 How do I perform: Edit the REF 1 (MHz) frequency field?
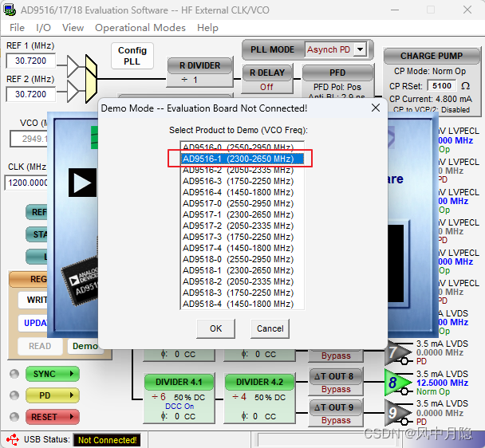pyautogui.click(x=30, y=61)
